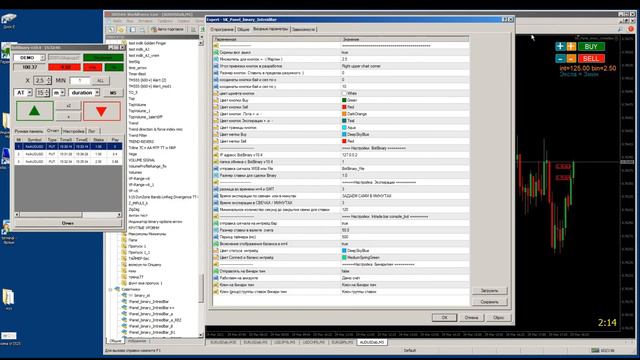Click the BotBinary_File value cell
The image size is (640, 360).
(353, 169)
